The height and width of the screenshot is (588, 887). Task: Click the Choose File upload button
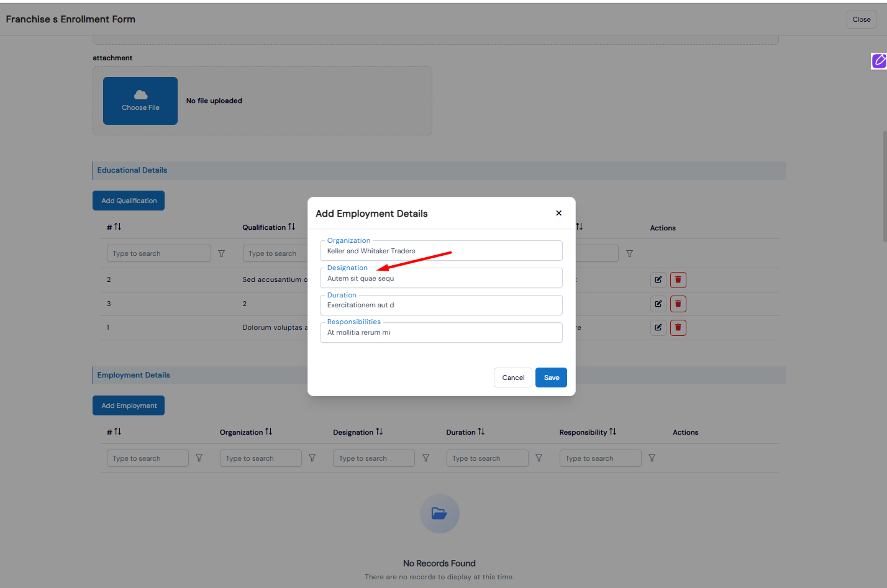tap(140, 101)
